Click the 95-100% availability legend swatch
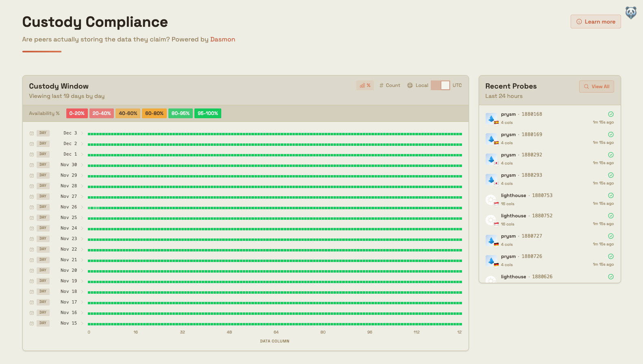Image resolution: width=643 pixels, height=364 pixels. coord(208,113)
